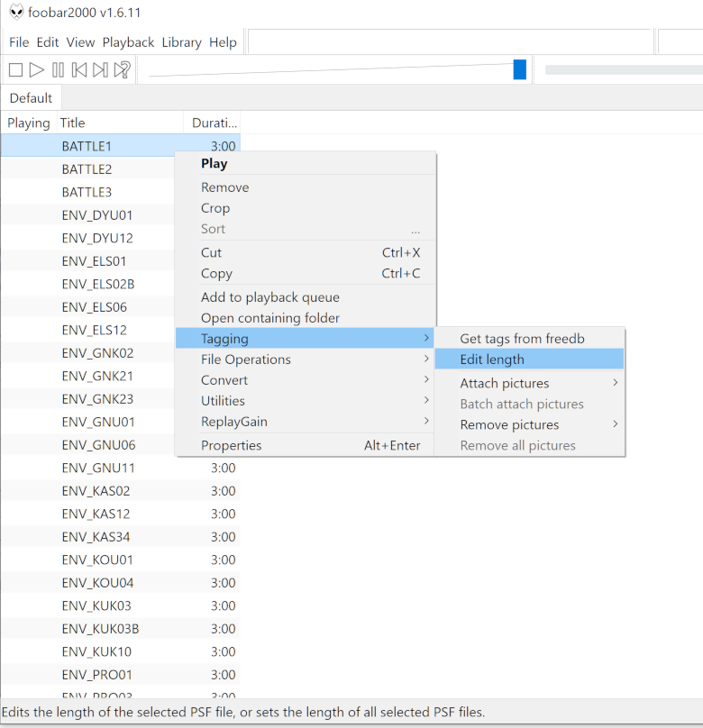Select the ENV_KAS12 track
Viewport: 703px width, 728px height.
tap(121, 514)
